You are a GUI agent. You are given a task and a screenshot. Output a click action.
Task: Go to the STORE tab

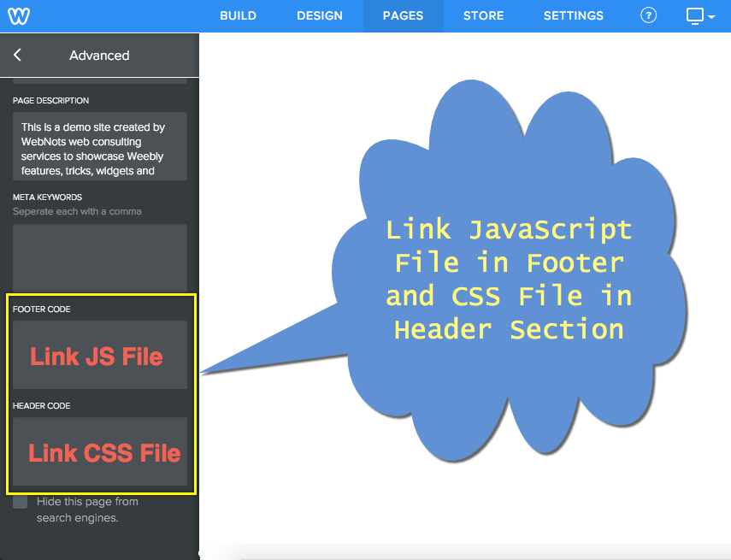(x=483, y=15)
